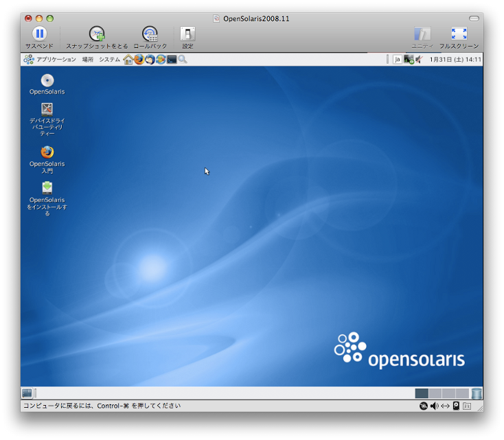
Task: Switch to the third workspace
Action: coord(448,393)
